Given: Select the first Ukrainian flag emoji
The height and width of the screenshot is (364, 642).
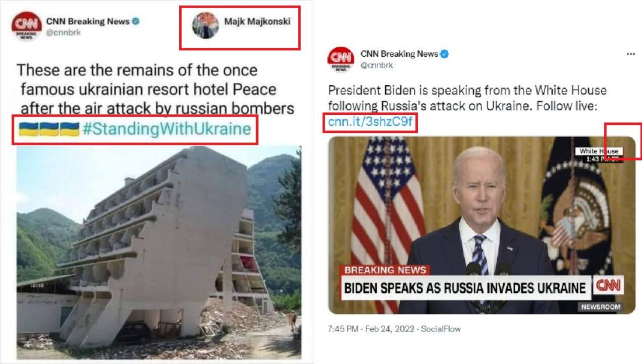Looking at the screenshot, I should tap(29, 129).
